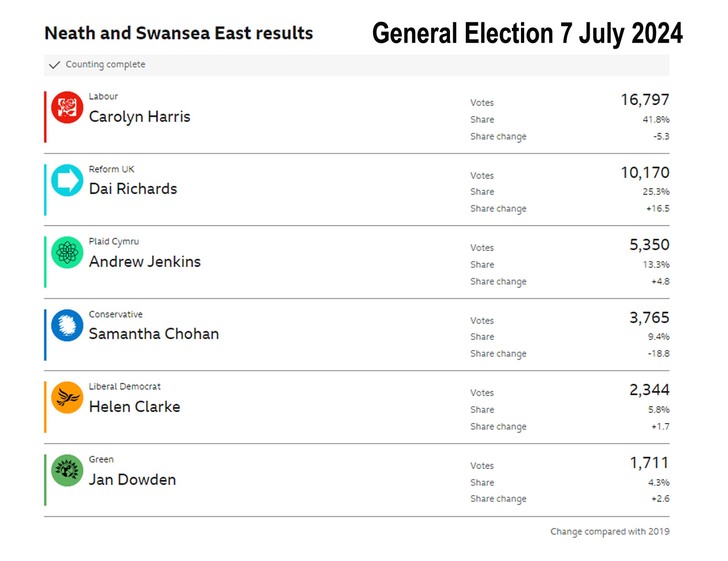The width and height of the screenshot is (728, 561).
Task: Select candidate name Carolyn Harris
Action: [x=140, y=117]
